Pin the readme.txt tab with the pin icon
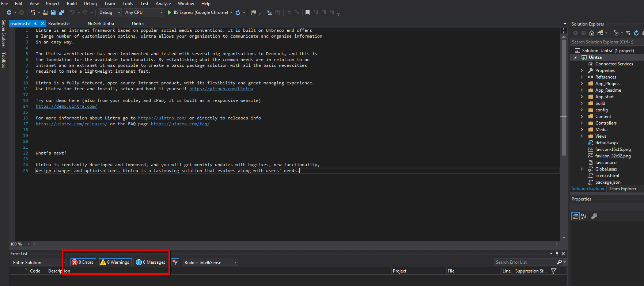 (36, 23)
